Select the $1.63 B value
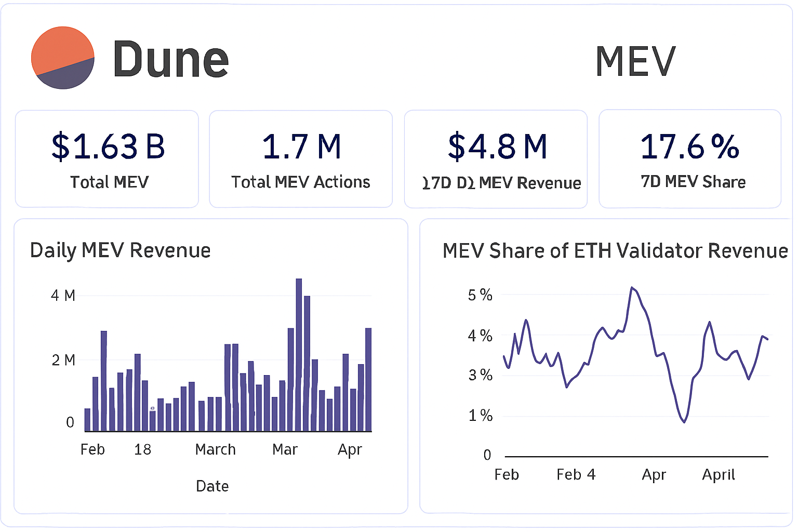The height and width of the screenshot is (532, 798). pyautogui.click(x=107, y=147)
